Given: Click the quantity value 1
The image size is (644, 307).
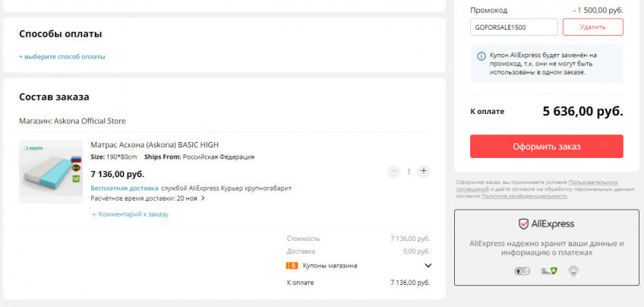Looking at the screenshot, I should [x=409, y=172].
